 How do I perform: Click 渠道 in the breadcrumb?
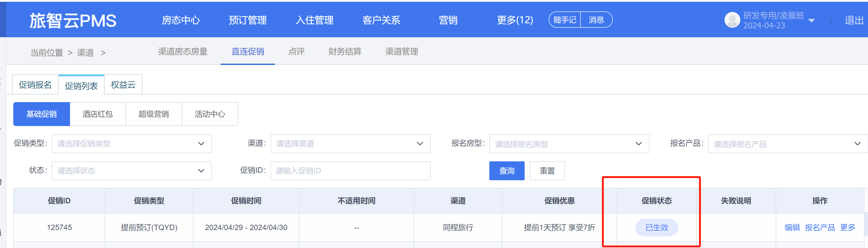(x=85, y=53)
